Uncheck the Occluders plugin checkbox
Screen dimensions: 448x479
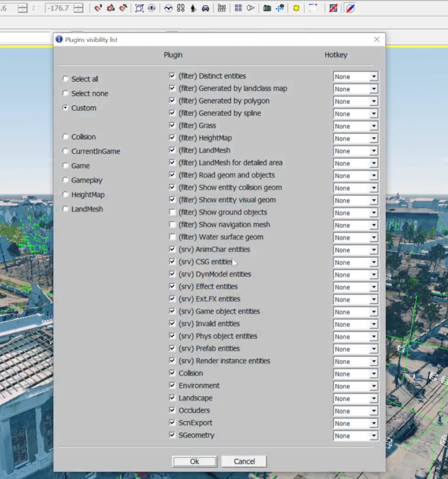[x=172, y=410]
